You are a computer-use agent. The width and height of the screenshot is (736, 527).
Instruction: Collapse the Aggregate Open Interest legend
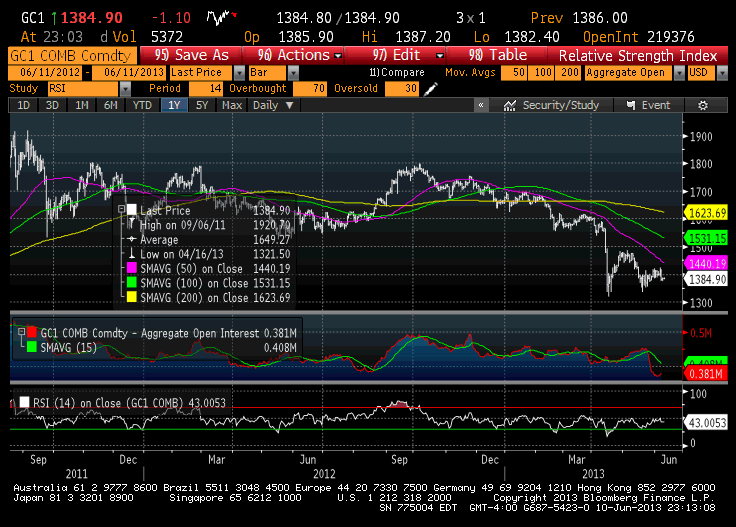pyautogui.click(x=21, y=332)
